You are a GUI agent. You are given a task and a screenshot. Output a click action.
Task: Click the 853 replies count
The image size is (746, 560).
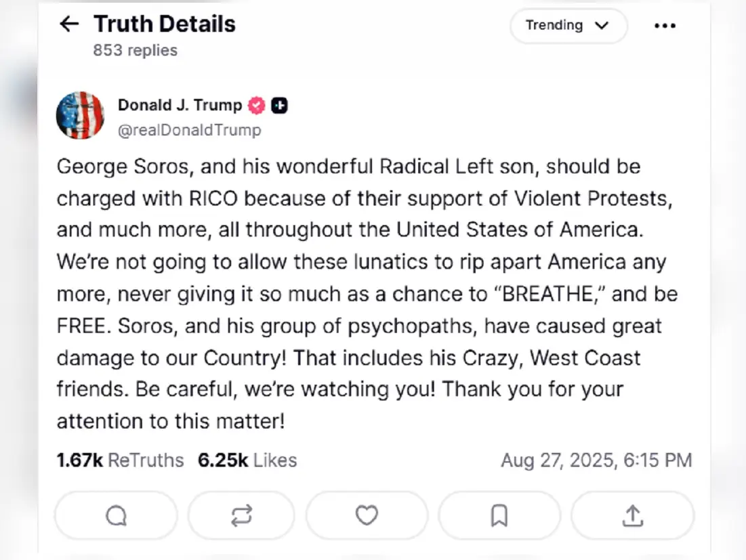tap(135, 50)
